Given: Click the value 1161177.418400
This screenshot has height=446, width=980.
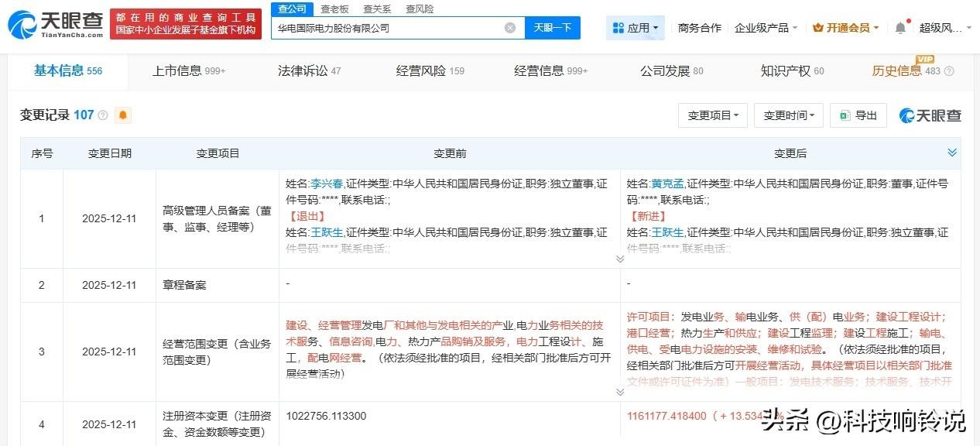Looking at the screenshot, I should pos(666,416).
